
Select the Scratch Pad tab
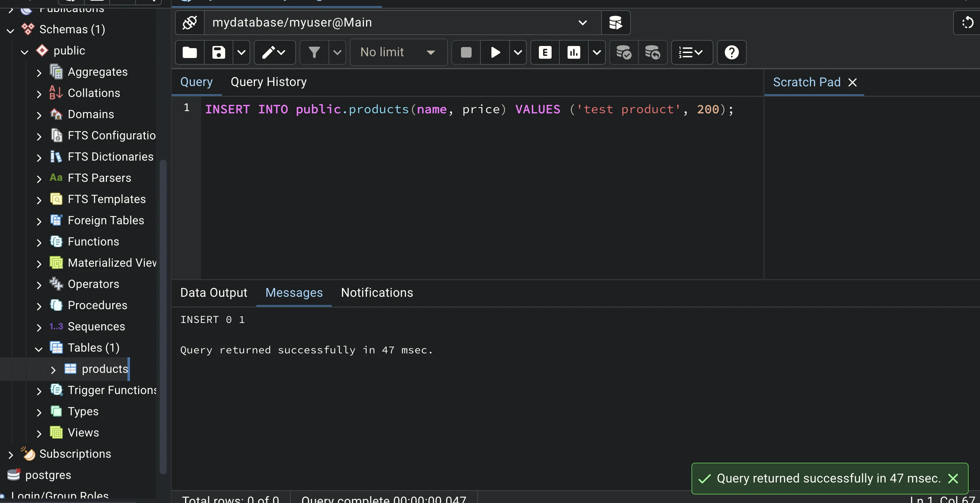tap(807, 82)
